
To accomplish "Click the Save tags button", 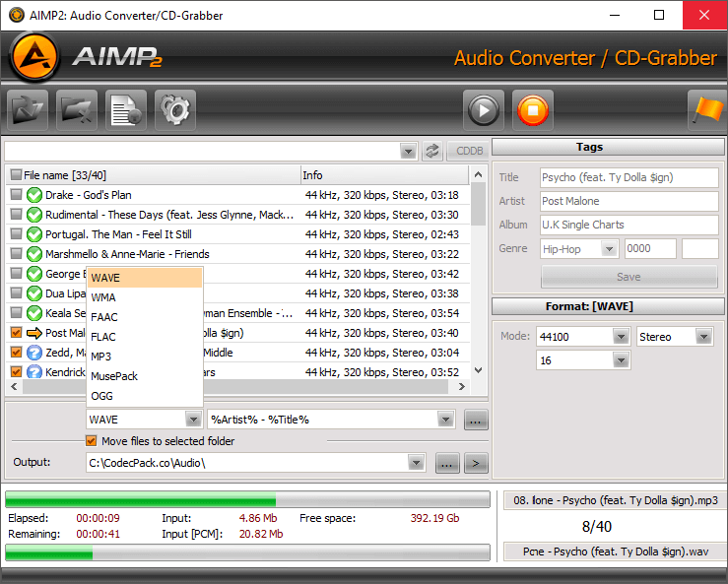I will [629, 277].
